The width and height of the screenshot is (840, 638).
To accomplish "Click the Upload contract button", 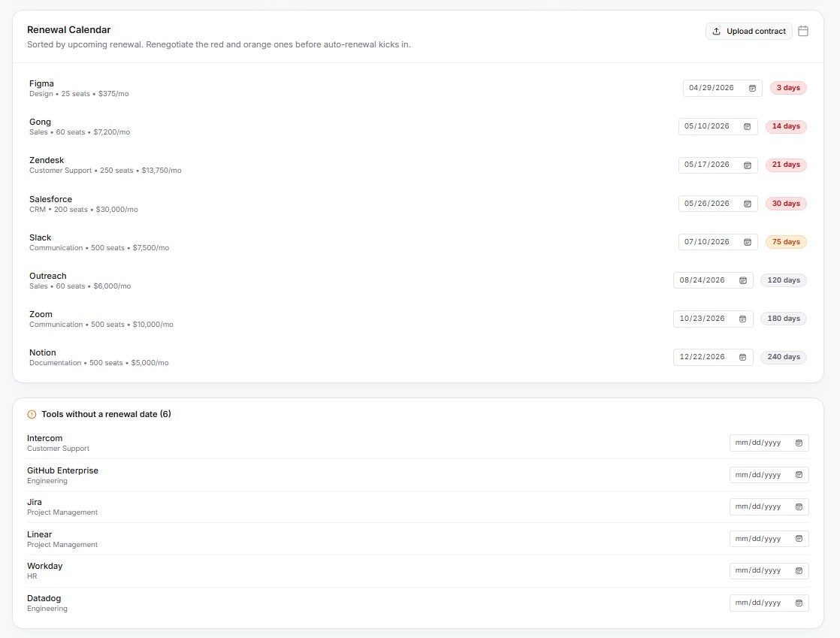I will point(748,31).
